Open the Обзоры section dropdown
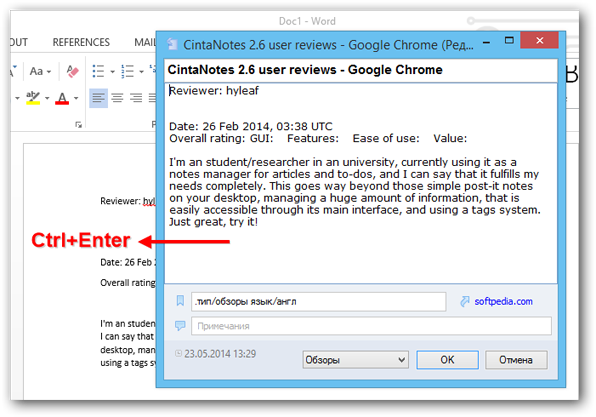The height and width of the screenshot is (417, 596). 355,360
